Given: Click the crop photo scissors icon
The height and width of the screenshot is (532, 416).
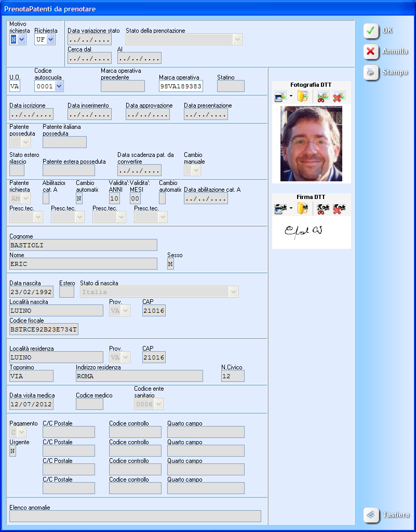Looking at the screenshot, I should [x=323, y=96].
